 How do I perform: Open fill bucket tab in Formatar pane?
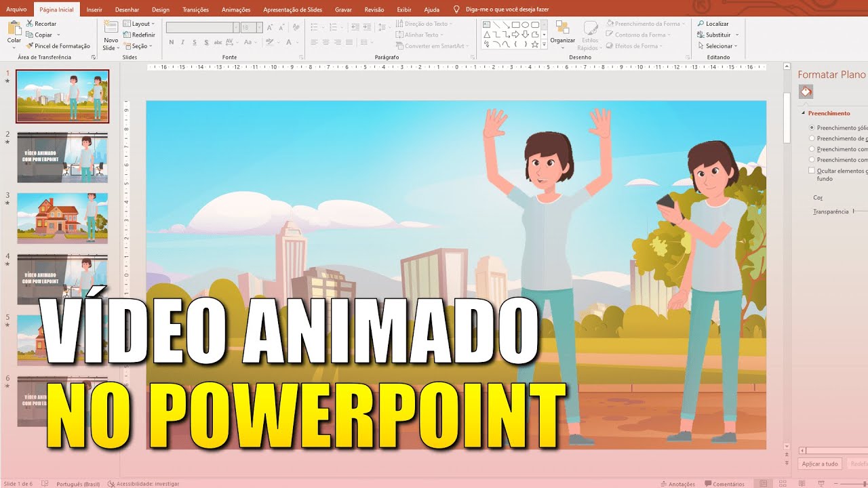806,91
